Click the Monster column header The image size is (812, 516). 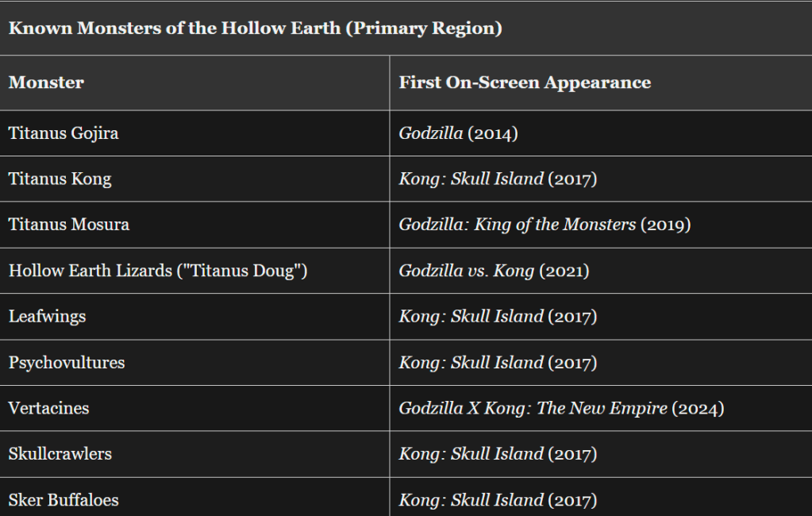click(46, 83)
